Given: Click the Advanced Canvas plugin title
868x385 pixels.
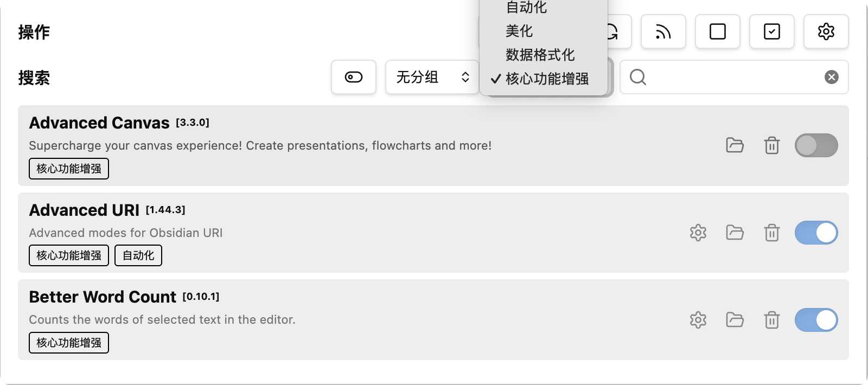Looking at the screenshot, I should (x=99, y=123).
